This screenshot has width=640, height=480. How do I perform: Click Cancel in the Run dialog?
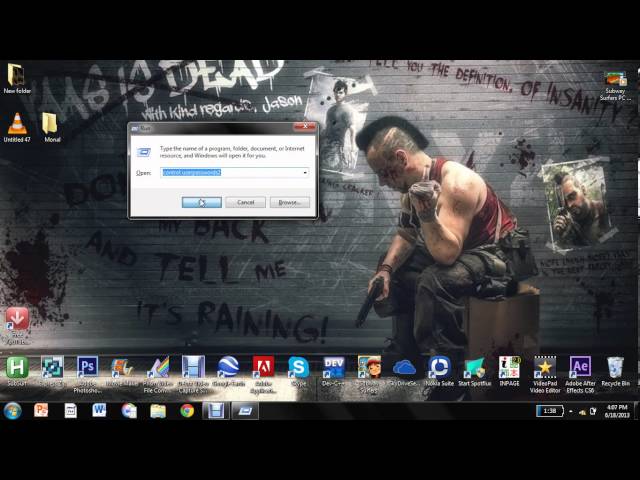(x=245, y=202)
